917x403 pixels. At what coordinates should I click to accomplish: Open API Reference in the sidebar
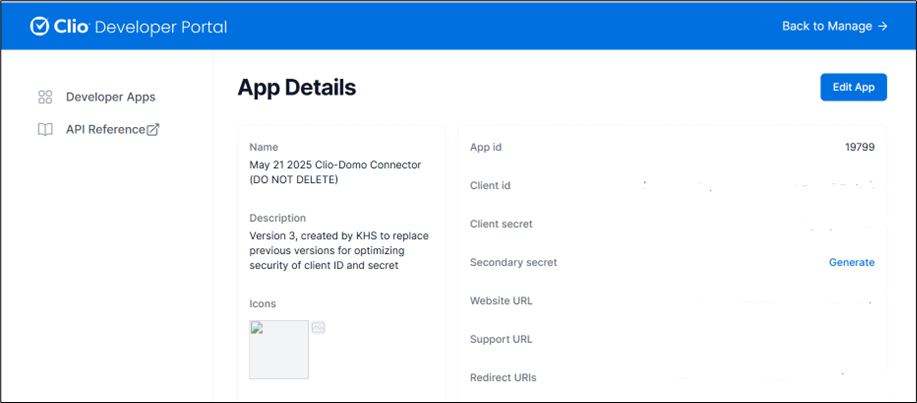coord(105,130)
